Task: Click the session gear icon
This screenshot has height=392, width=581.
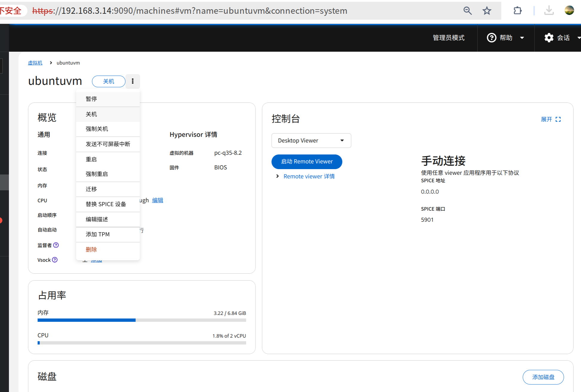Action: click(549, 38)
